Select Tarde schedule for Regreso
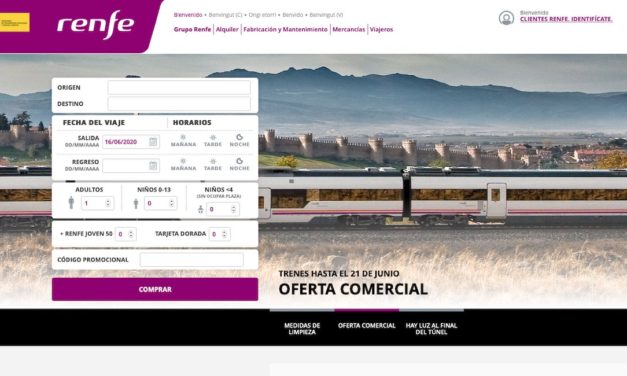Image resolution: width=627 pixels, height=376 pixels. pos(213,165)
